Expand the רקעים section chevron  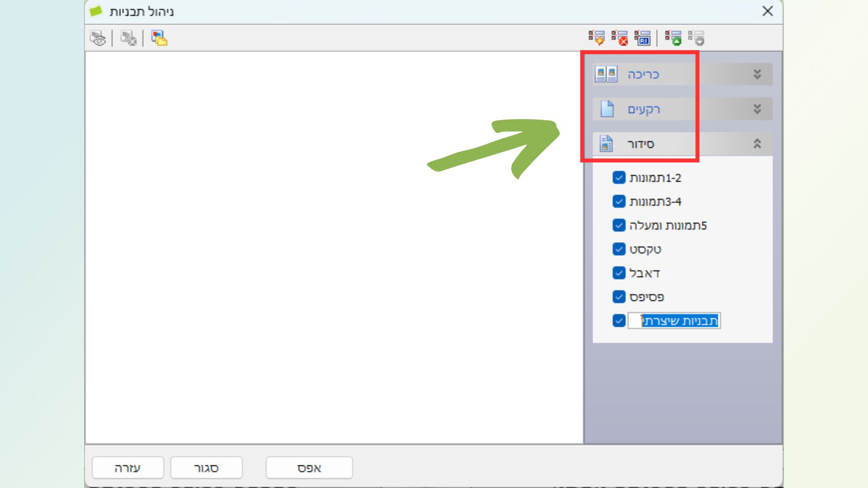[x=757, y=109]
